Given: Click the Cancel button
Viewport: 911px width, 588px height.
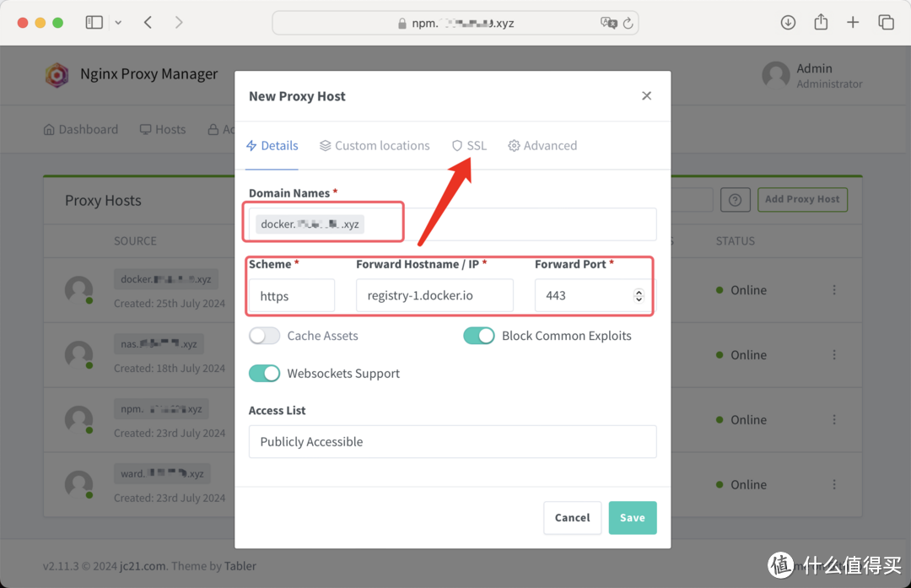Looking at the screenshot, I should click(572, 518).
